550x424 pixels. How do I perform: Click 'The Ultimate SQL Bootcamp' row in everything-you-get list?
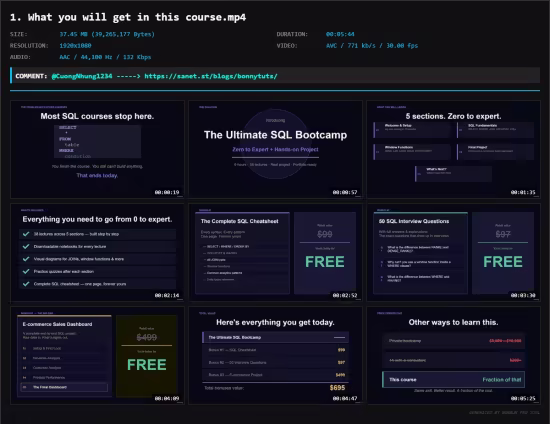(x=276, y=337)
